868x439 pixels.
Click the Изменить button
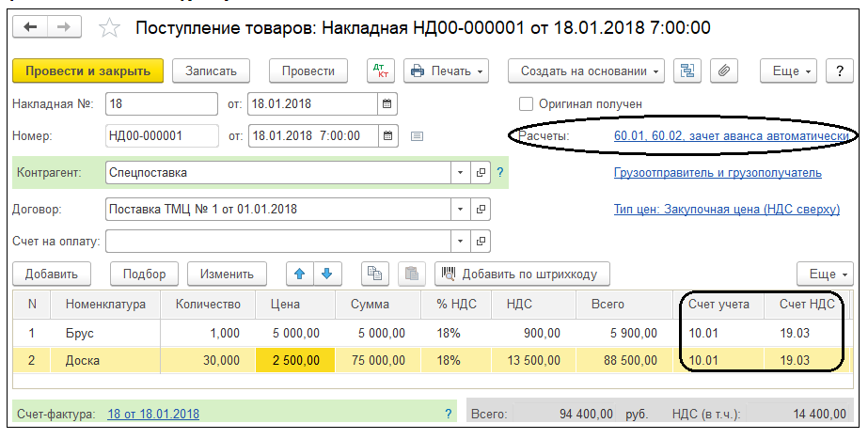pyautogui.click(x=227, y=274)
